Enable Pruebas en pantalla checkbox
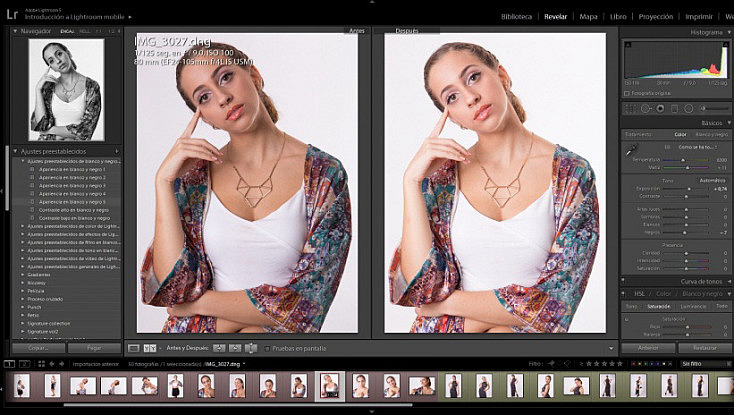This screenshot has width=734, height=415. click(x=267, y=349)
